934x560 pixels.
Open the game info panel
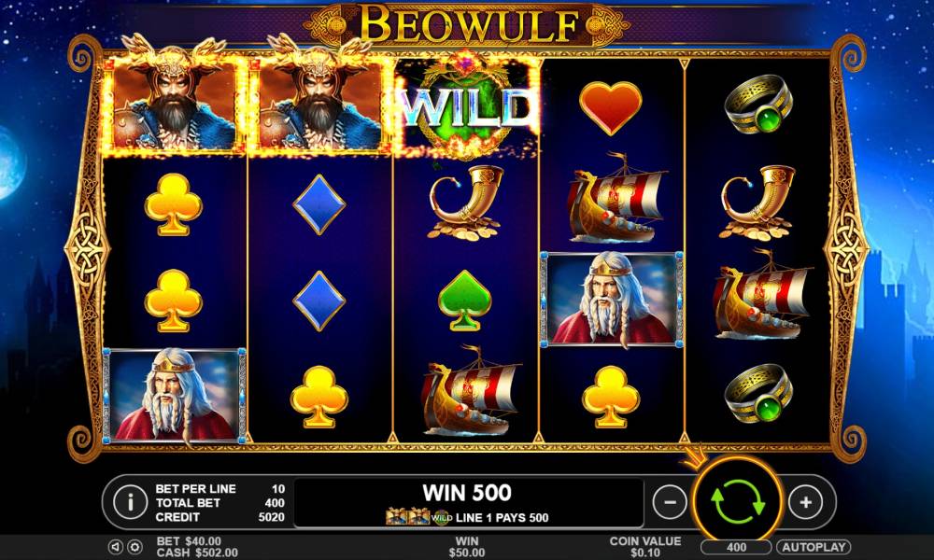(x=130, y=502)
